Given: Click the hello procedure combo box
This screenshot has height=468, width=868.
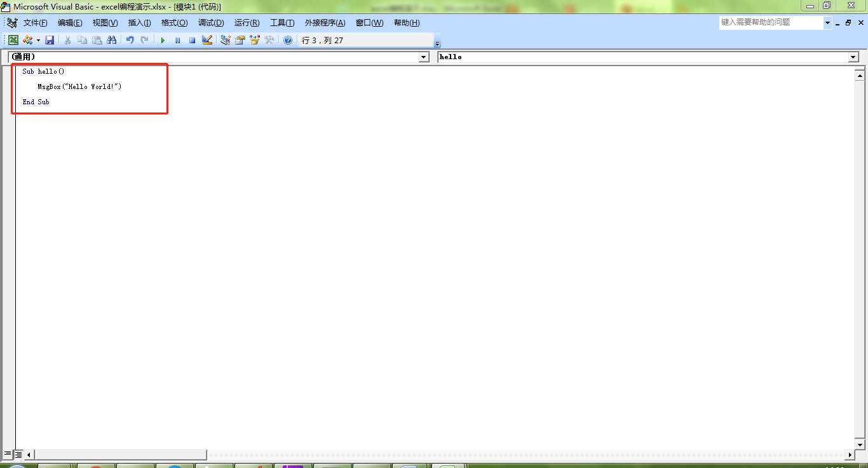Looking at the screenshot, I should [x=648, y=57].
